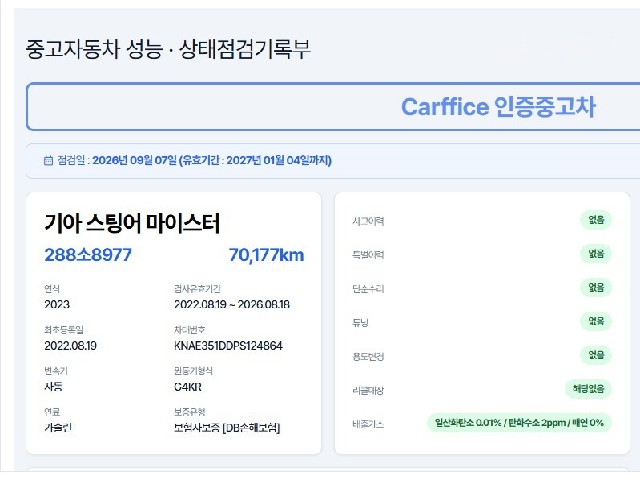640x480 pixels.
Task: Click the plate number 288소8977
Action: click(88, 255)
